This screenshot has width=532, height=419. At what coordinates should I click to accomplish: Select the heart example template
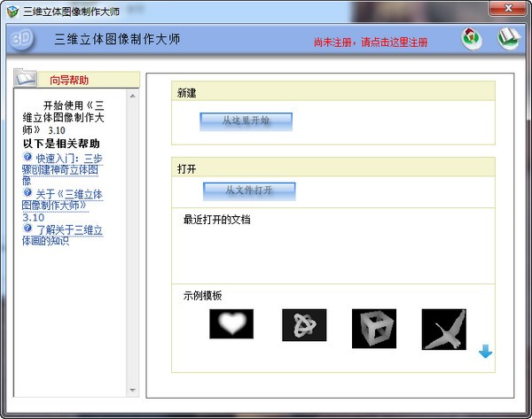pos(231,323)
